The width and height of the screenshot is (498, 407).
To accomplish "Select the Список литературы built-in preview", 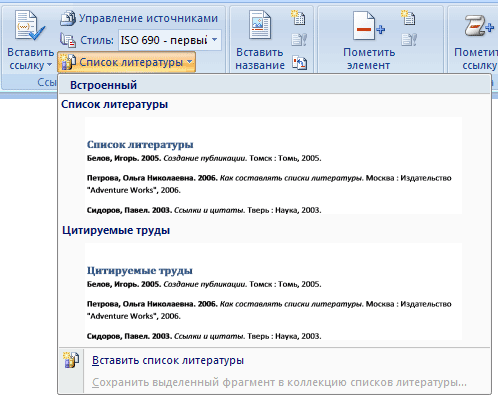I will [x=273, y=165].
